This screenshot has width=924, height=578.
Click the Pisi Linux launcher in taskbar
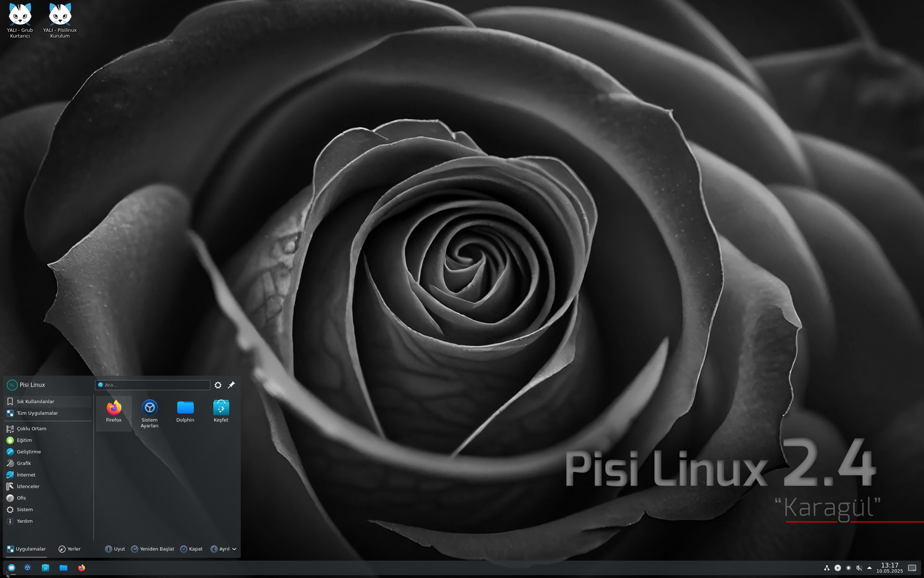[x=12, y=568]
